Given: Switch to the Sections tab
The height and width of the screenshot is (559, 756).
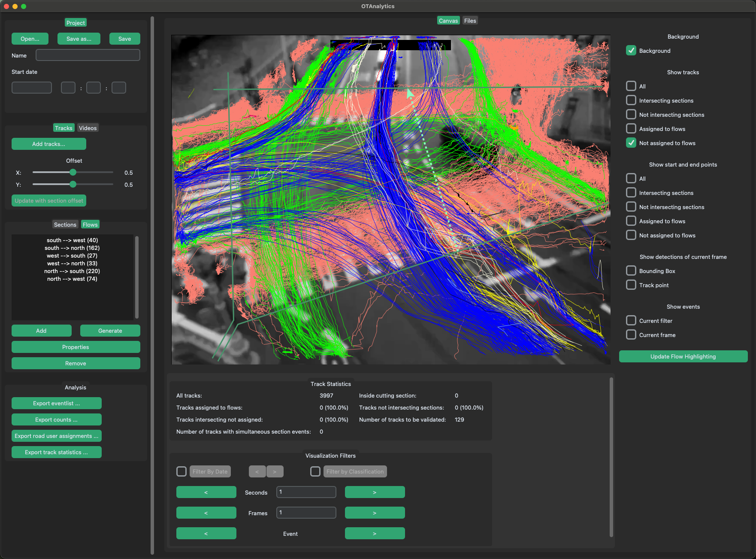Looking at the screenshot, I should [x=65, y=225].
